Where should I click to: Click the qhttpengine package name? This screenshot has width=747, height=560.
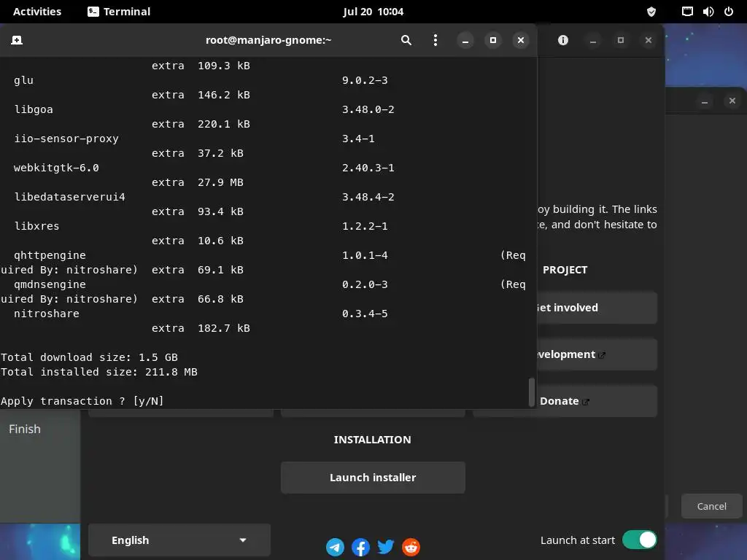coord(50,256)
